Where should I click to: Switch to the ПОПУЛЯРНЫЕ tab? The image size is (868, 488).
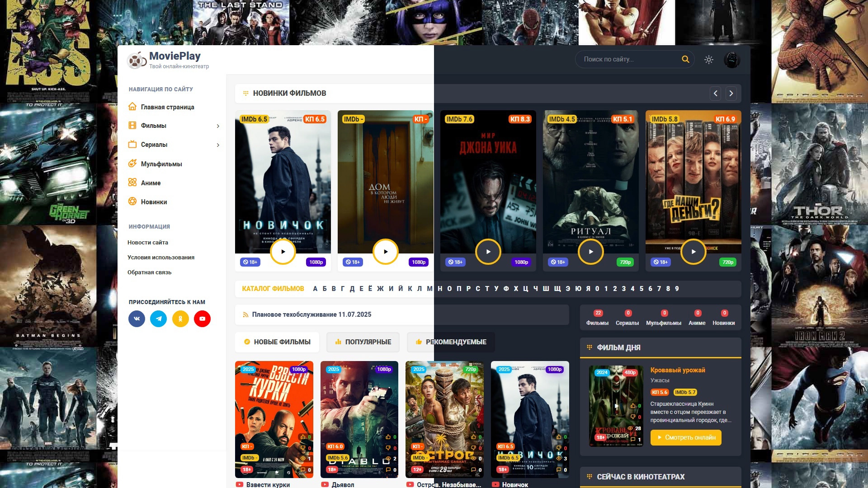[x=363, y=342]
